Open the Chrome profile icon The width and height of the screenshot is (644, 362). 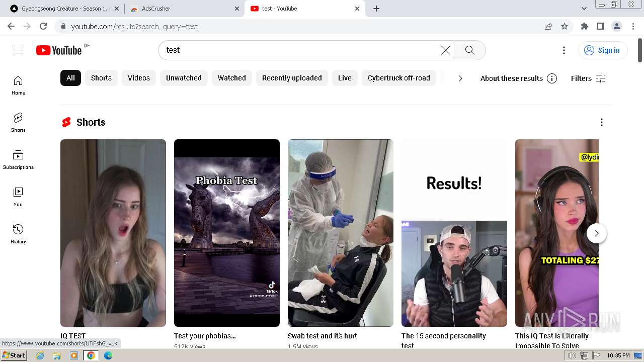(617, 26)
